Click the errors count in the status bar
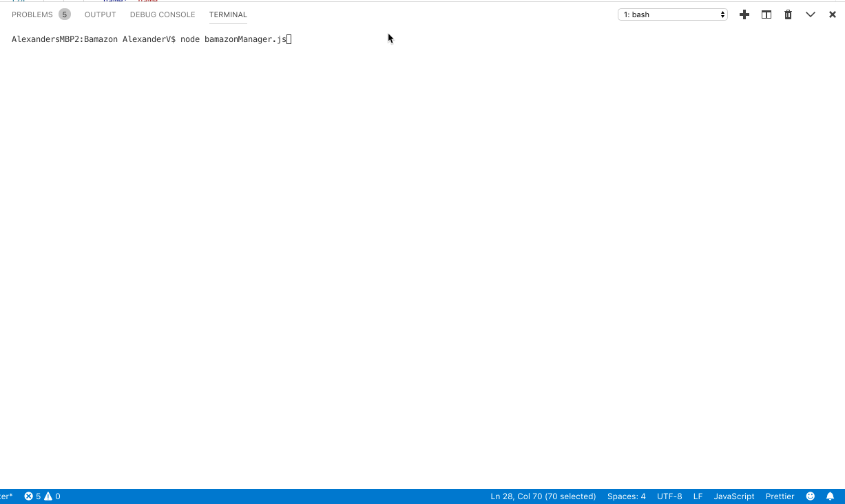Viewport: 845px width, 504px height. click(32, 496)
